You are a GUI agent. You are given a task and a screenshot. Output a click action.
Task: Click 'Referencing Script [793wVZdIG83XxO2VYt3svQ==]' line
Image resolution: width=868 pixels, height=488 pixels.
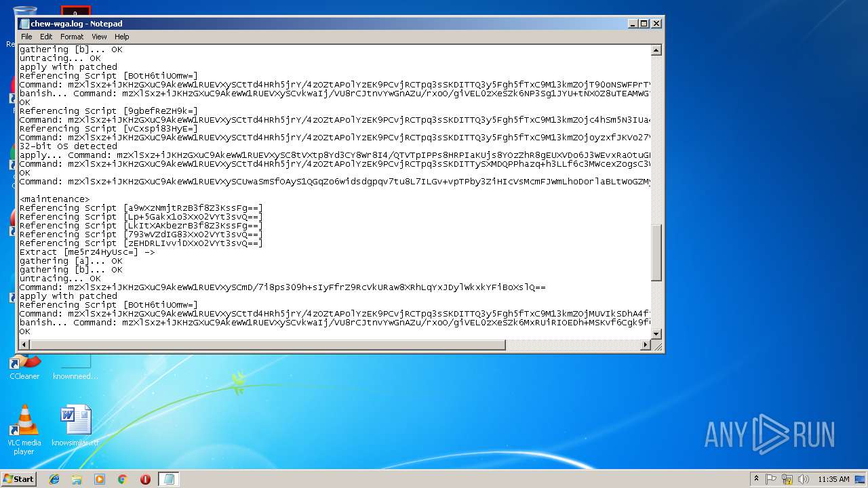pyautogui.click(x=141, y=235)
